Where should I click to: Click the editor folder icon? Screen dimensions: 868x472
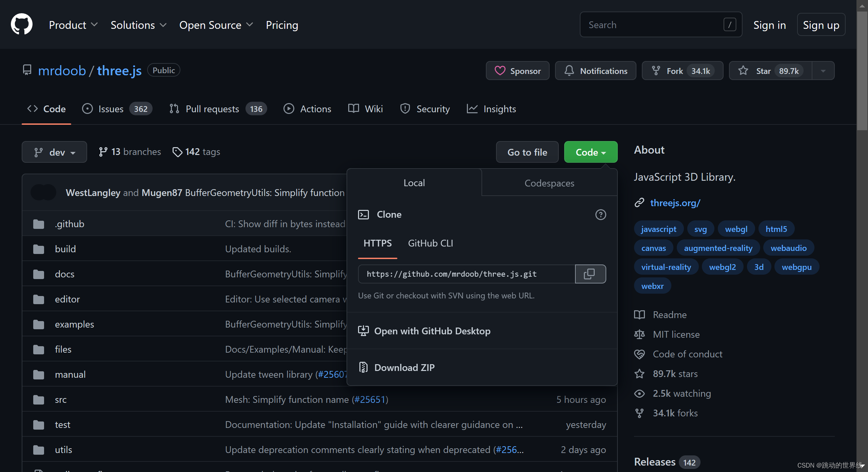(x=39, y=299)
